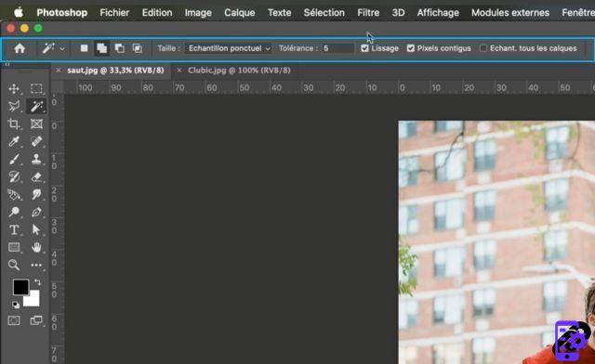Click the white background color swatch

tap(33, 300)
